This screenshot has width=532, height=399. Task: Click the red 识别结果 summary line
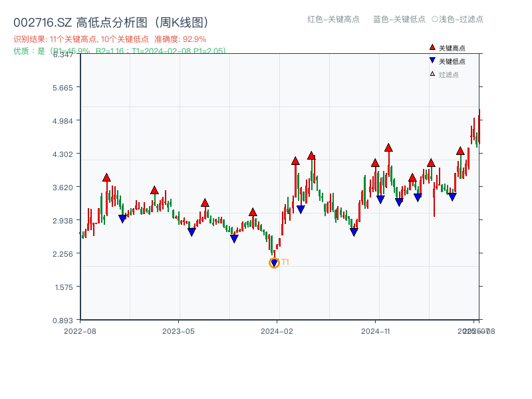[110, 39]
